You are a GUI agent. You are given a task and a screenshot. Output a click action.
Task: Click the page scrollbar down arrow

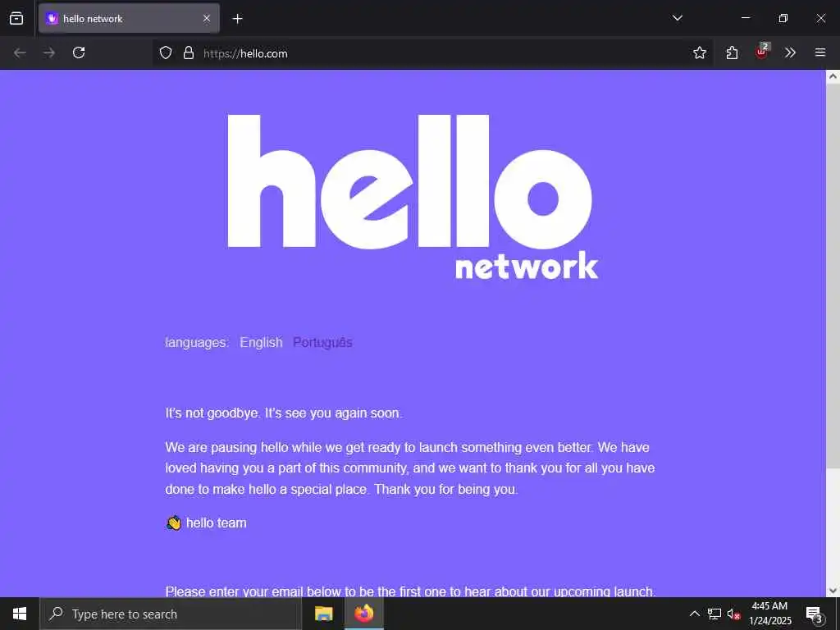pyautogui.click(x=833, y=591)
